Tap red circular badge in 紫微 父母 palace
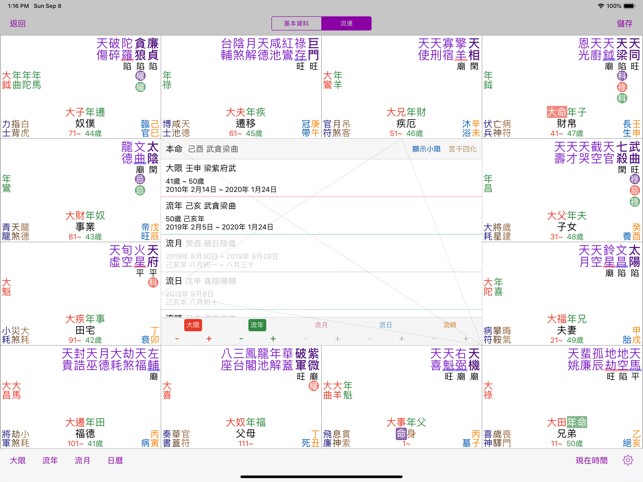The image size is (643, 482). click(x=313, y=386)
